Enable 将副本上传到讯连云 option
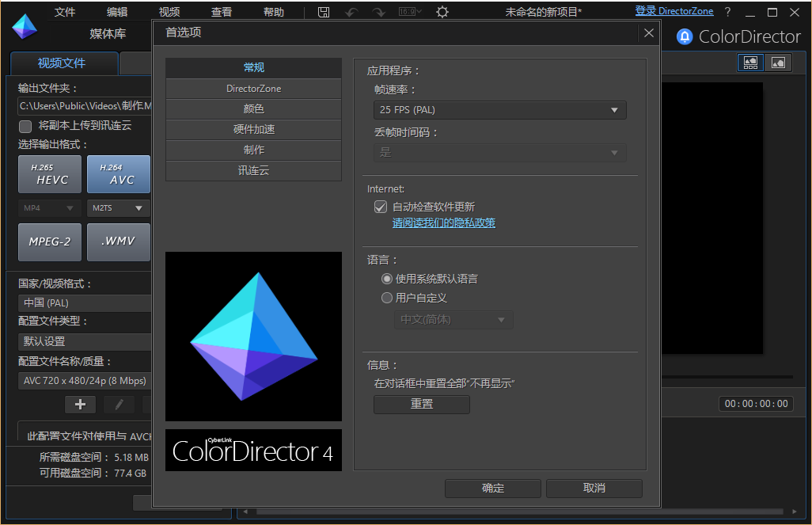 (x=25, y=126)
